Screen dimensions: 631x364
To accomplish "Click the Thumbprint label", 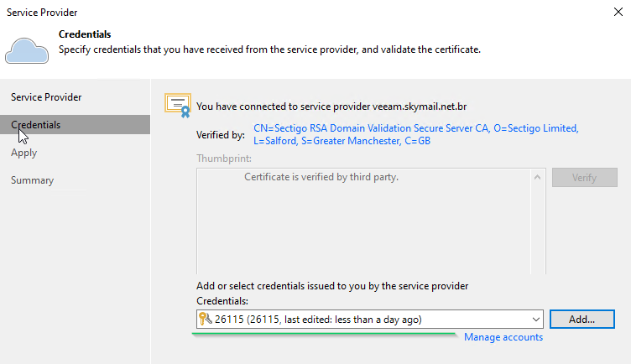I will [224, 159].
